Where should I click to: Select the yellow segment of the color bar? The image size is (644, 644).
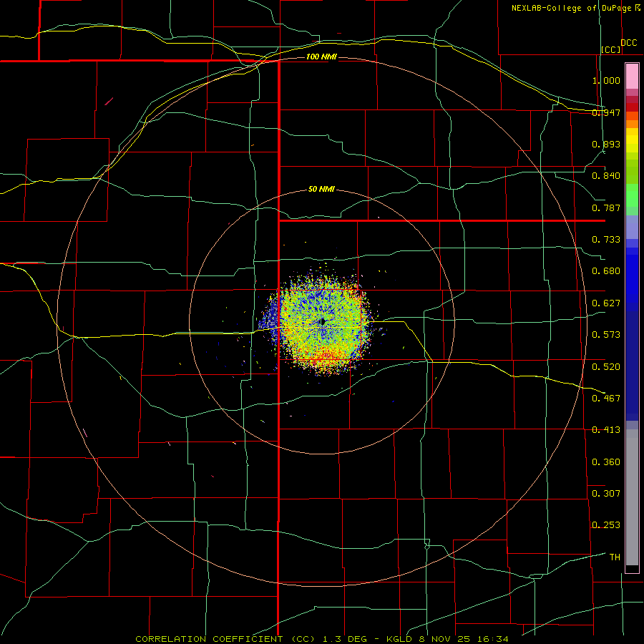click(x=632, y=140)
